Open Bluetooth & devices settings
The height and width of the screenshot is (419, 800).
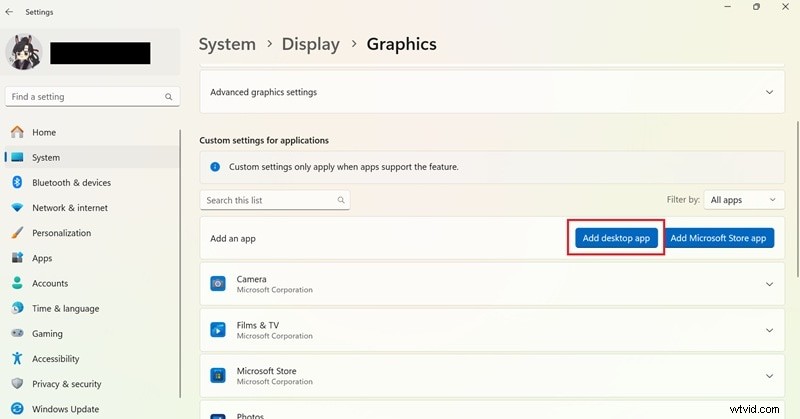tap(71, 183)
